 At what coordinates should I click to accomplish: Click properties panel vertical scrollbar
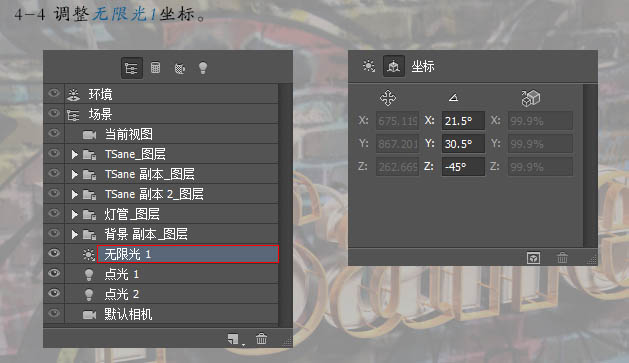click(x=590, y=165)
